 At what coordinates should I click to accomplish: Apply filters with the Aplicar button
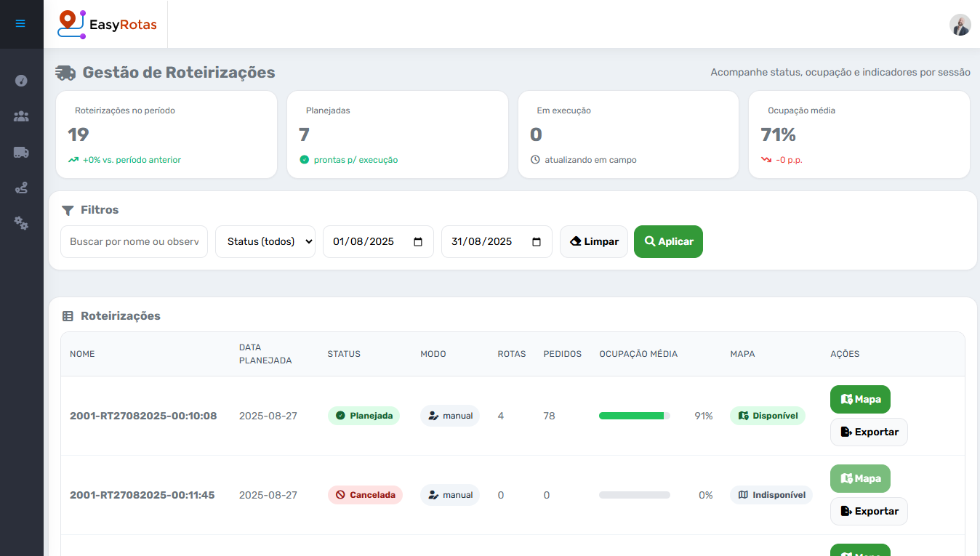668,242
